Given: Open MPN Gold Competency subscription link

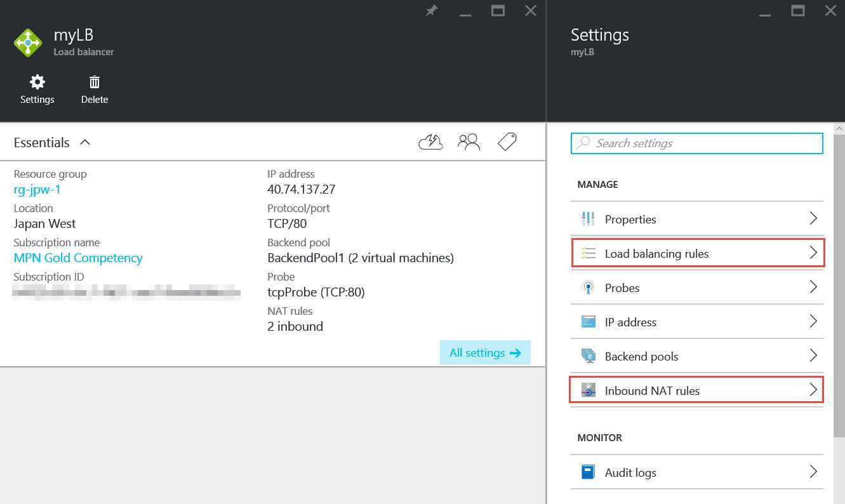Looking at the screenshot, I should (78, 258).
